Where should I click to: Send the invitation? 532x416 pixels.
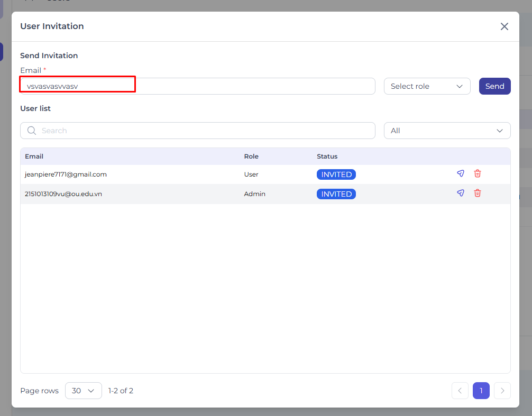coord(494,86)
